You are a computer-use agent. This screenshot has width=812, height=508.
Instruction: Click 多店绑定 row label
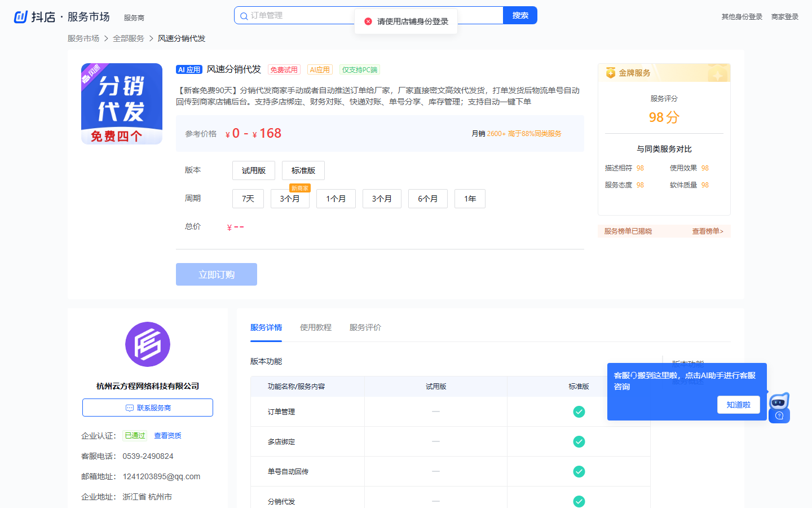click(281, 441)
